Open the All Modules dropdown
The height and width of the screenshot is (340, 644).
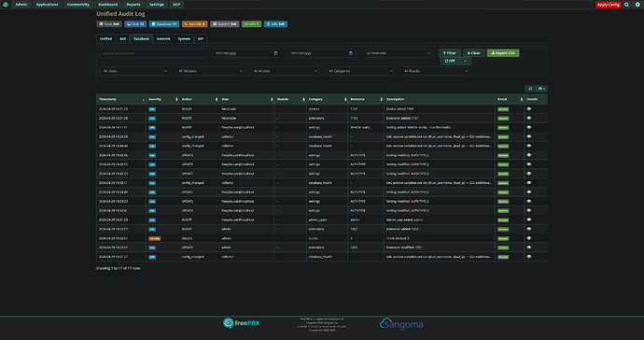coord(209,71)
